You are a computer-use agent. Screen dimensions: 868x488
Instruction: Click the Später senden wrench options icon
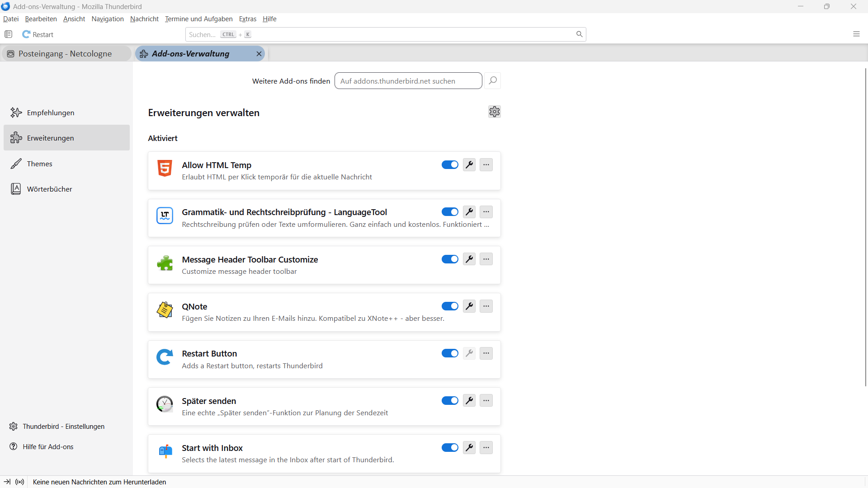(x=469, y=401)
